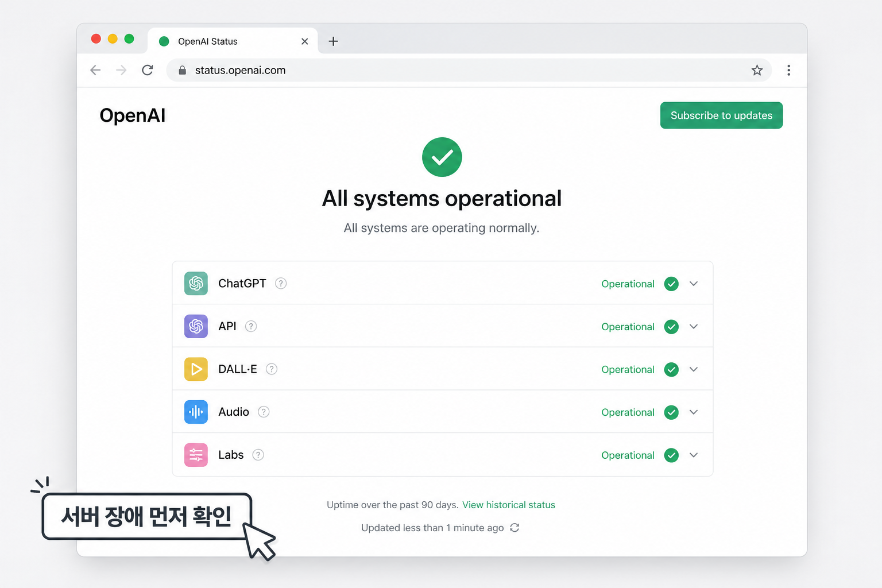Viewport: 882px width, 588px height.
Task: Click the purple API service icon
Action: click(x=196, y=326)
